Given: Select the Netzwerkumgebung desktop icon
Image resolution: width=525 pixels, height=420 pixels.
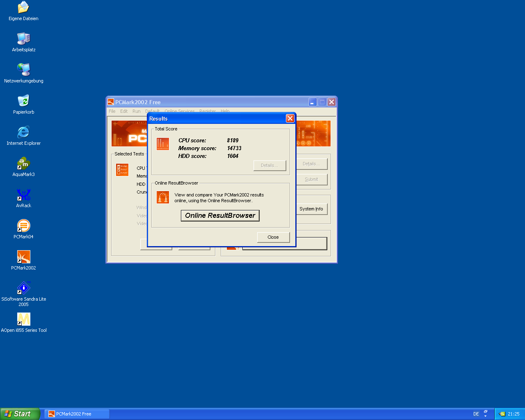Looking at the screenshot, I should (23, 73).
